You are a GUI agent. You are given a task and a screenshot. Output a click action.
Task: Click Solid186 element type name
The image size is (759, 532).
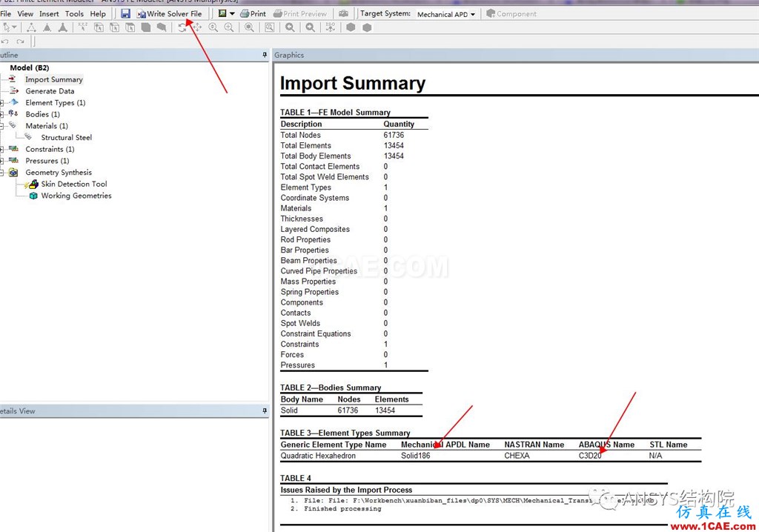click(x=415, y=456)
